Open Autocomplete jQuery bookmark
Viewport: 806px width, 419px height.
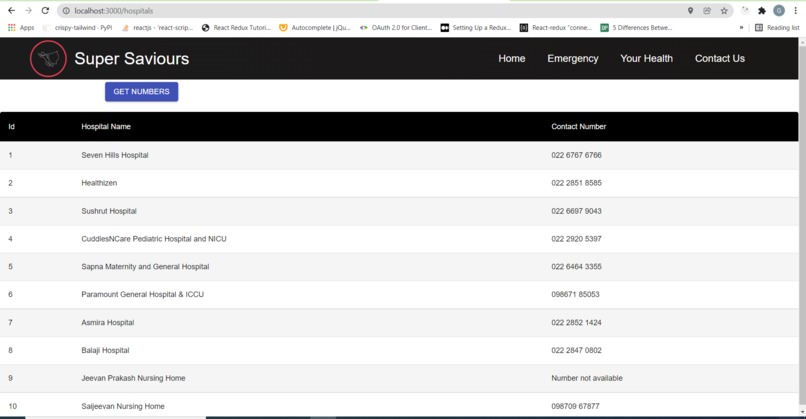pyautogui.click(x=315, y=28)
